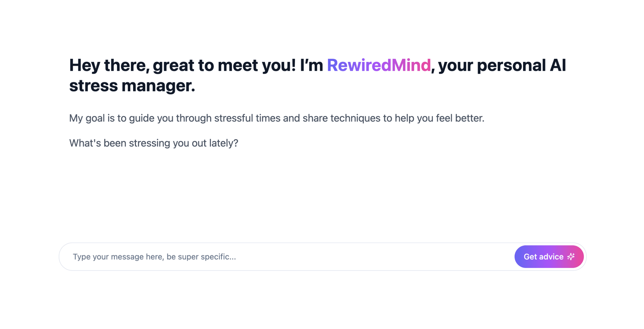
Task: Click "be super specific..." in the placeholder
Action: click(x=201, y=257)
